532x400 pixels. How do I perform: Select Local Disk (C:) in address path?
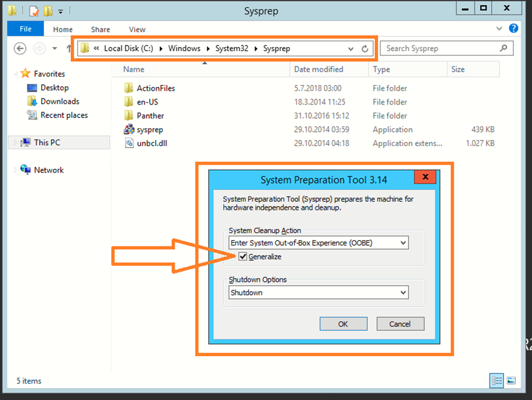pos(129,49)
